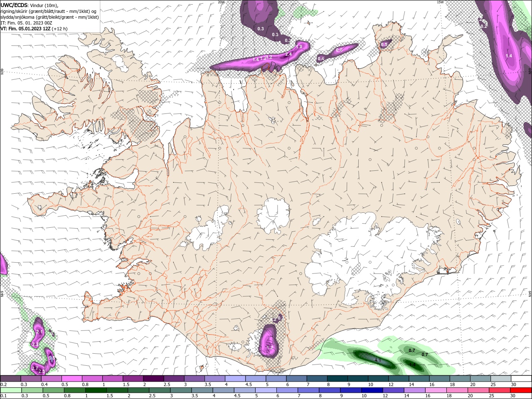Image resolution: width=532 pixels, height=399 pixels.
Task: Click the snow value 2.1 in the southwest sea
Action: (39, 332)
